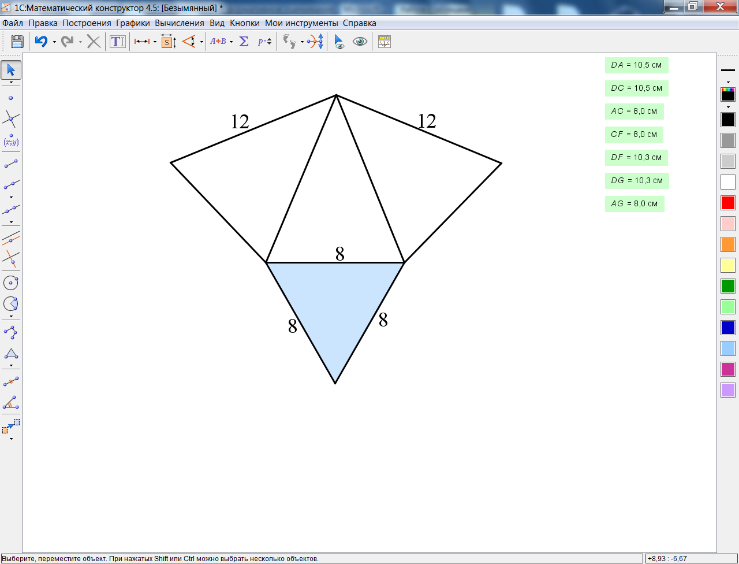Viewport: 739px width, 564px height.
Task: Open the Графики menu
Action: [x=133, y=23]
